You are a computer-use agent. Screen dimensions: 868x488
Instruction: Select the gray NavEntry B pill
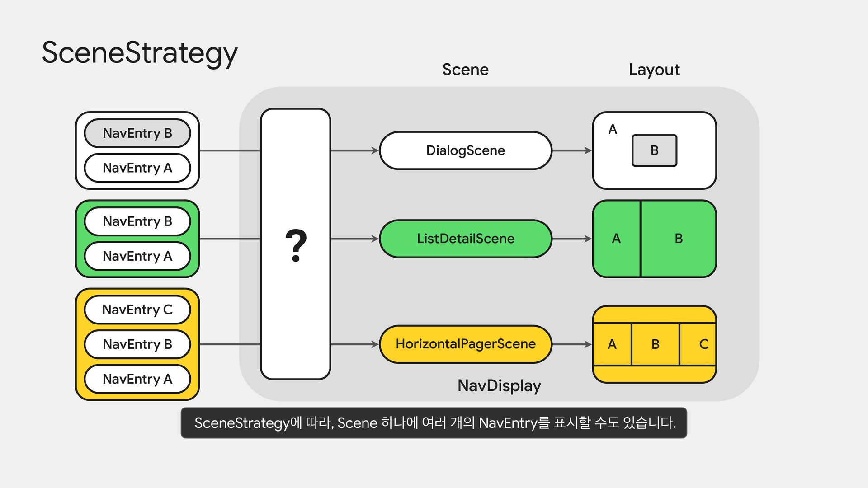pos(137,133)
